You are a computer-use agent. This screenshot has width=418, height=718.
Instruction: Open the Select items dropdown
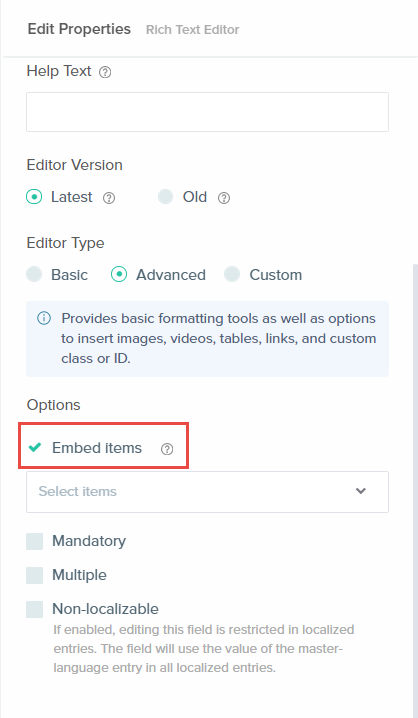(x=207, y=492)
